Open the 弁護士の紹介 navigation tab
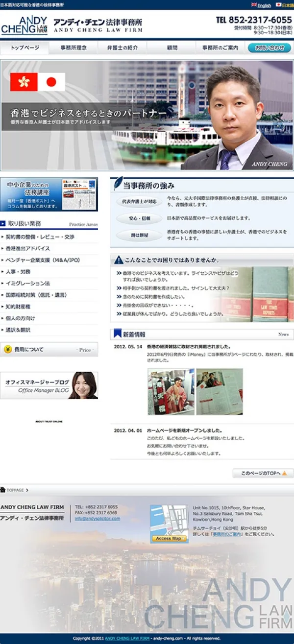This screenshot has height=644, width=294. coord(122,48)
